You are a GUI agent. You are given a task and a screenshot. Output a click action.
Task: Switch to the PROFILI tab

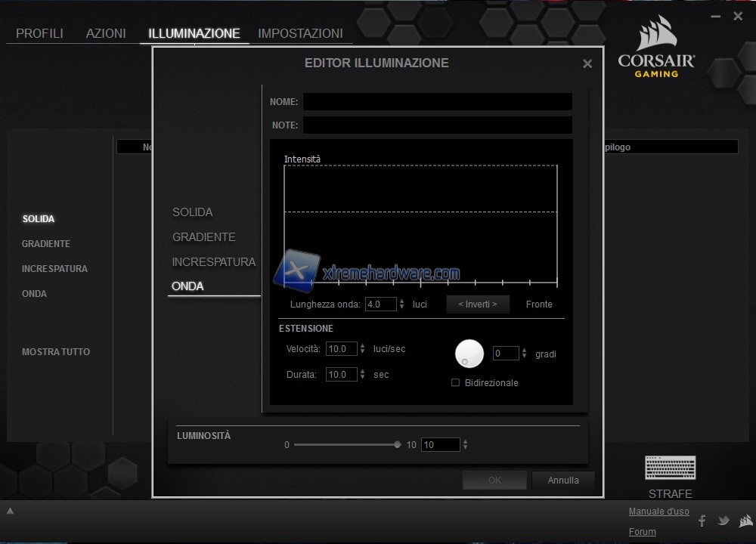[x=39, y=33]
